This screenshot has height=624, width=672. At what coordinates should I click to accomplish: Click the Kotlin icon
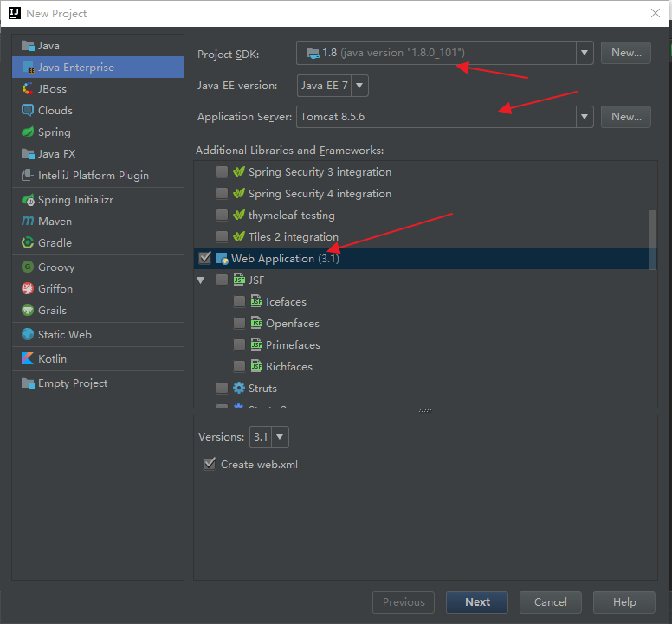point(28,358)
